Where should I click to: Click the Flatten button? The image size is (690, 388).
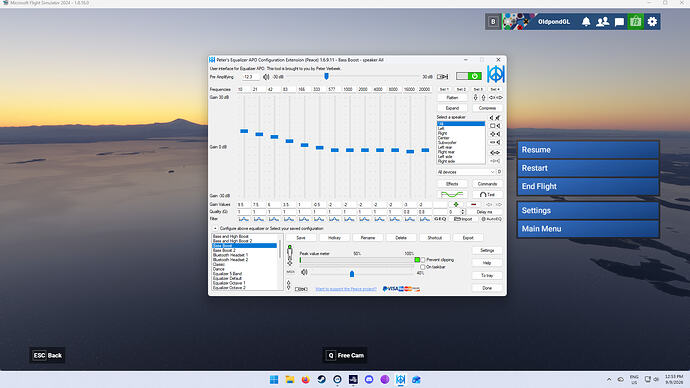coord(452,98)
